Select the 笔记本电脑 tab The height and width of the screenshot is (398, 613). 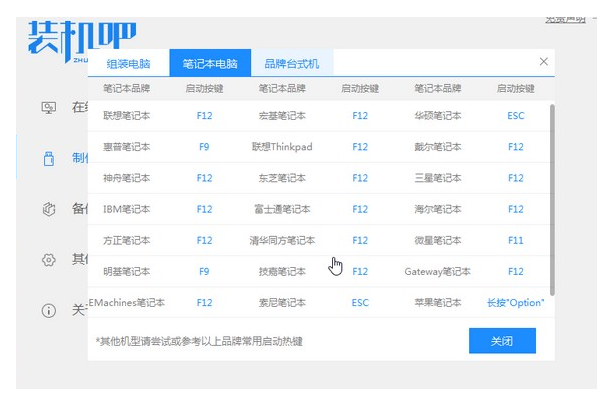point(210,63)
